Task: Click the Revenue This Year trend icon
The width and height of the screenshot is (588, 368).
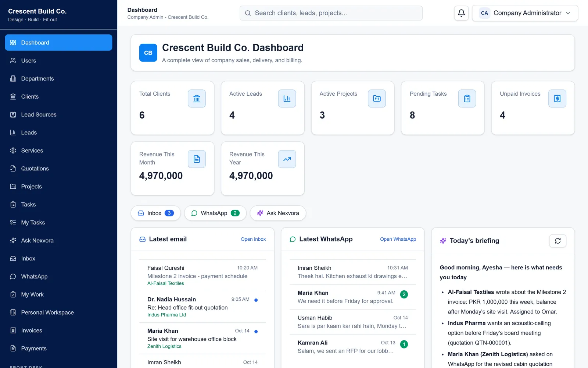Action: point(287,159)
